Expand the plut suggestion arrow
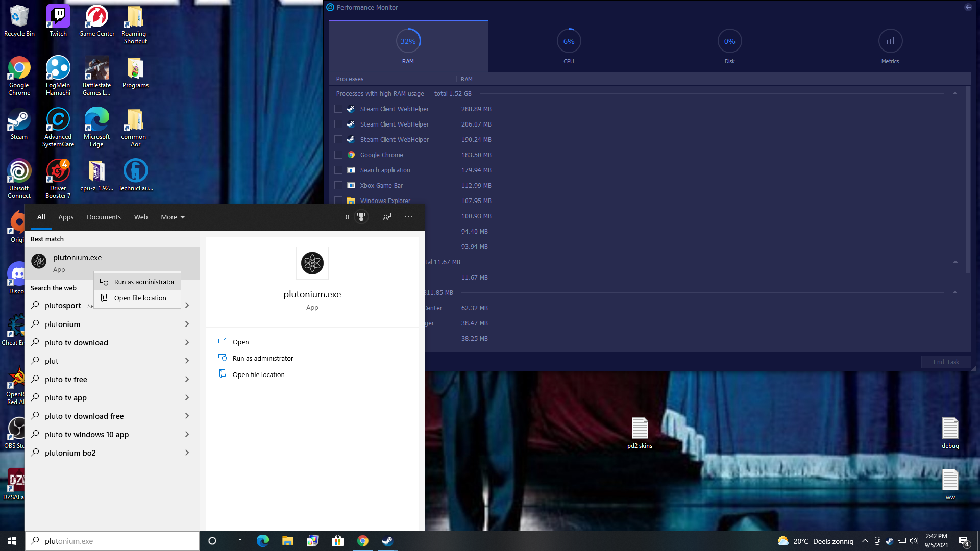Screen dimensions: 980x551 (x=187, y=361)
